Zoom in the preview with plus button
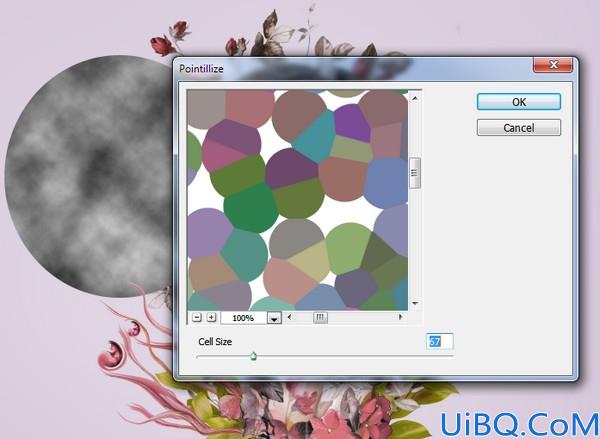 point(211,317)
